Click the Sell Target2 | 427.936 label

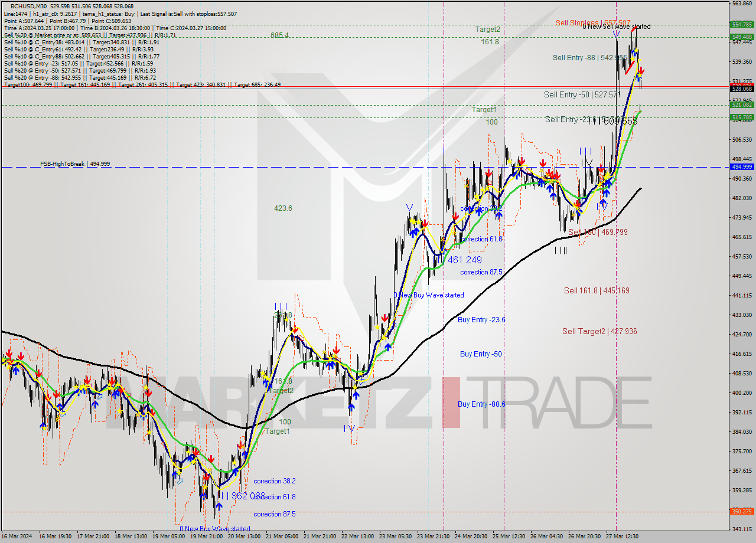(599, 332)
